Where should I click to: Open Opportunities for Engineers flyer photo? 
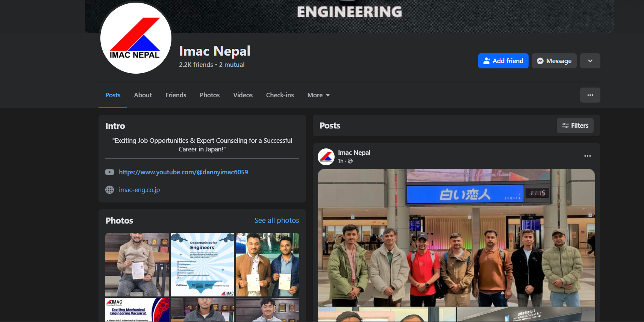point(202,265)
